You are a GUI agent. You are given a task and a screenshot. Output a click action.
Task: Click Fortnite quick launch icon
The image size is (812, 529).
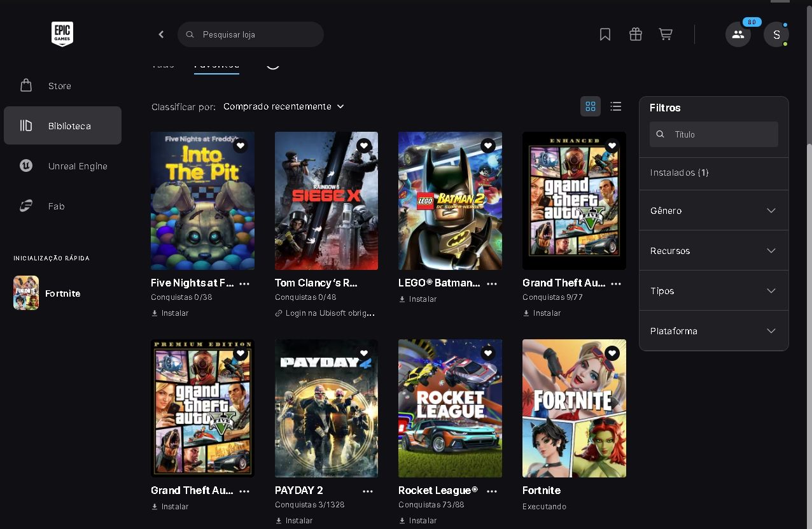click(26, 293)
